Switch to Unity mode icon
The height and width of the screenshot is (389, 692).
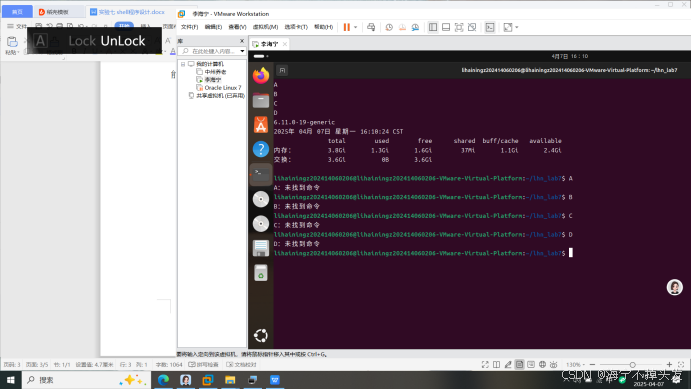pos(472,27)
